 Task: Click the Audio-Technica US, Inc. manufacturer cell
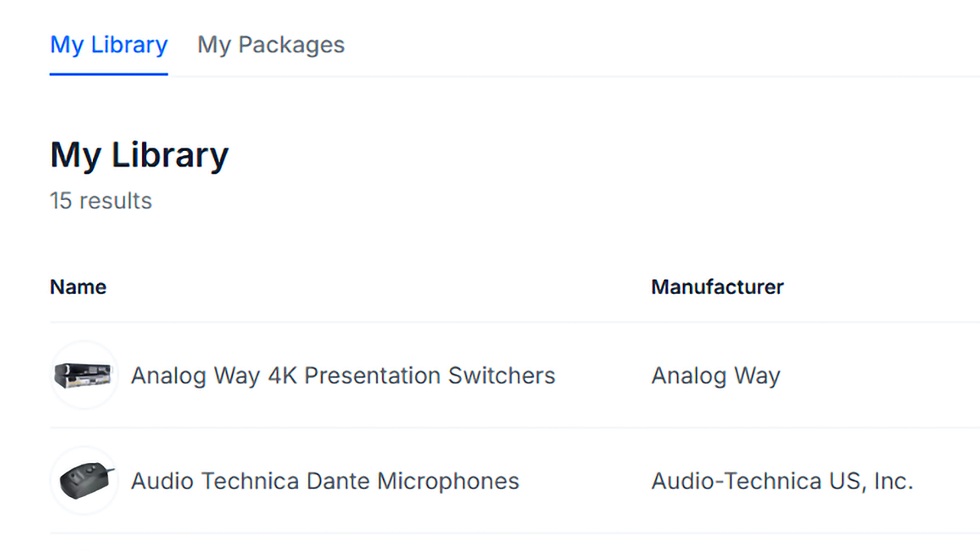tap(782, 481)
